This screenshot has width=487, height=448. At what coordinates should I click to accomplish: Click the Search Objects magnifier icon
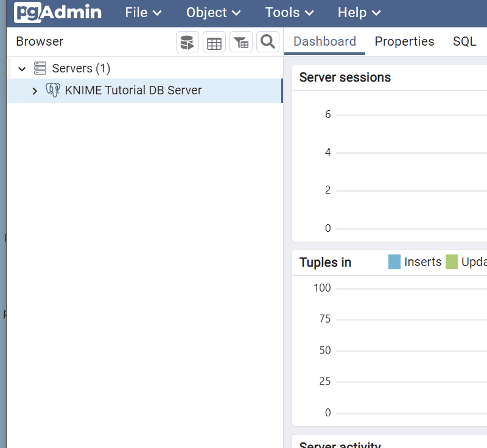coord(268,41)
